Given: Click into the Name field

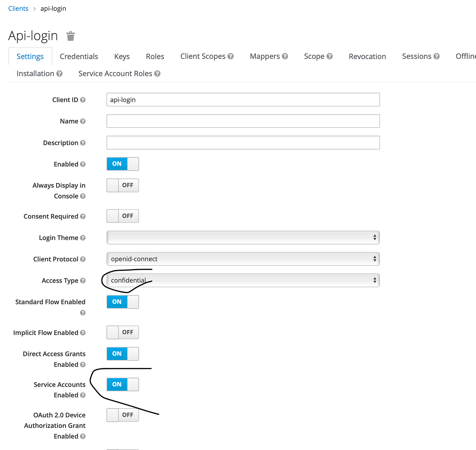Looking at the screenshot, I should [x=243, y=121].
